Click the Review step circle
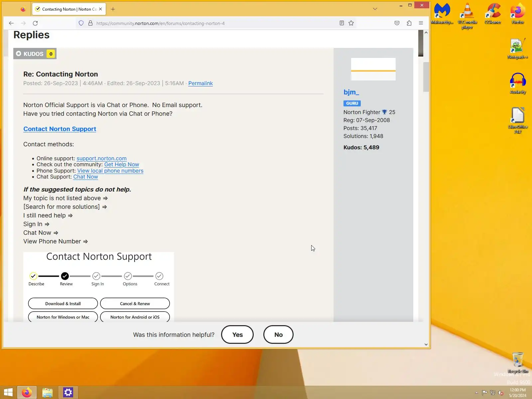 (x=65, y=276)
